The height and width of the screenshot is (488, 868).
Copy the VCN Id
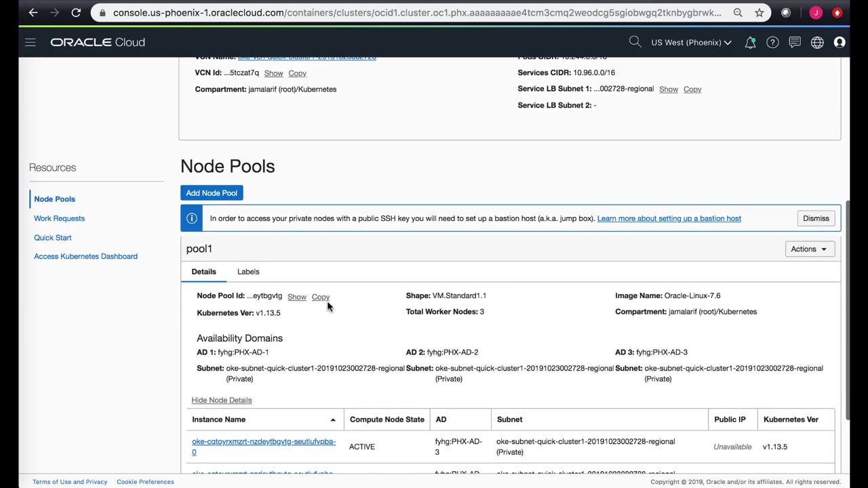(297, 73)
